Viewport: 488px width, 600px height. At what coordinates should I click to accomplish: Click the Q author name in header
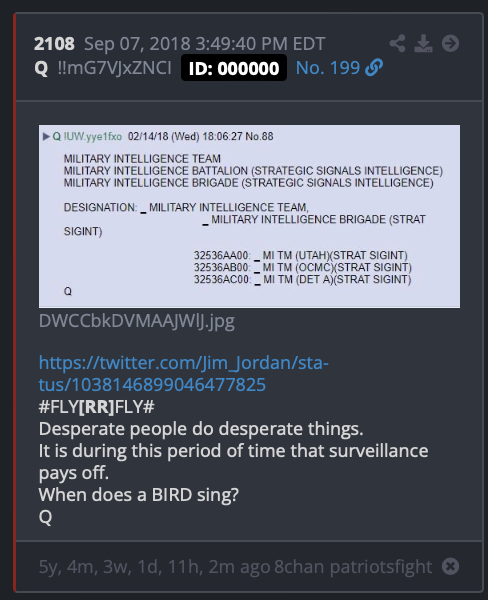pos(41,68)
